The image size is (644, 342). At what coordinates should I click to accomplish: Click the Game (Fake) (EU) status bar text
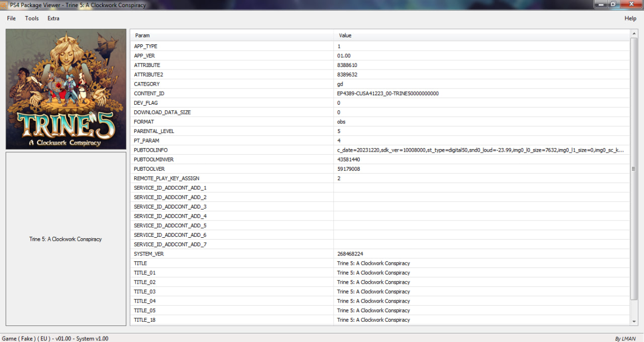pos(55,338)
